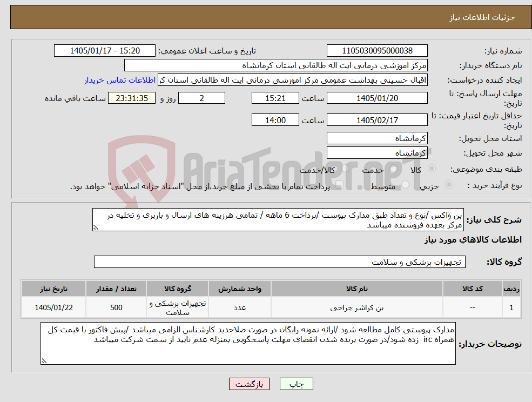This screenshot has height=402, width=532.
Task: Click the price validity date 1405/02/17
Action: tap(377, 120)
